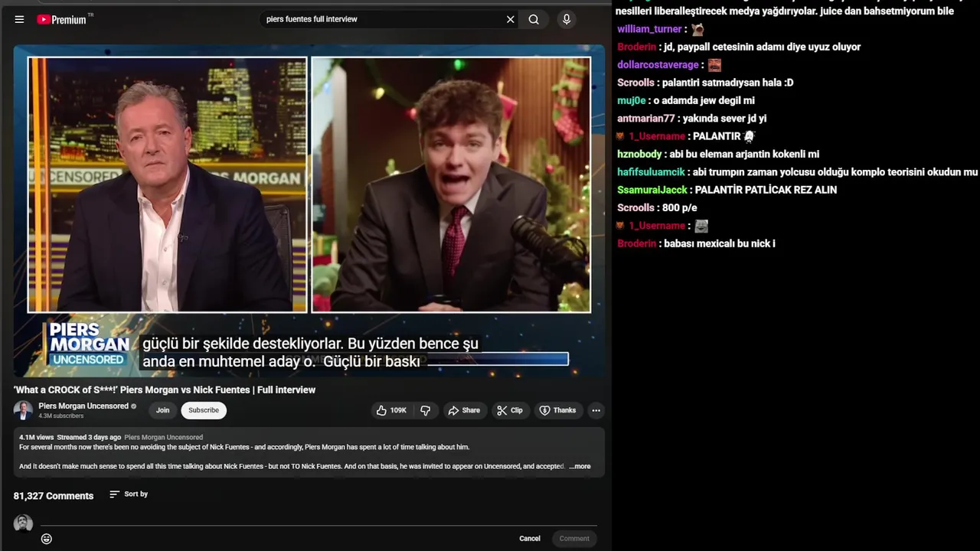Screen dimensions: 980x551
Task: Like the video with thumbs up
Action: pyautogui.click(x=391, y=410)
